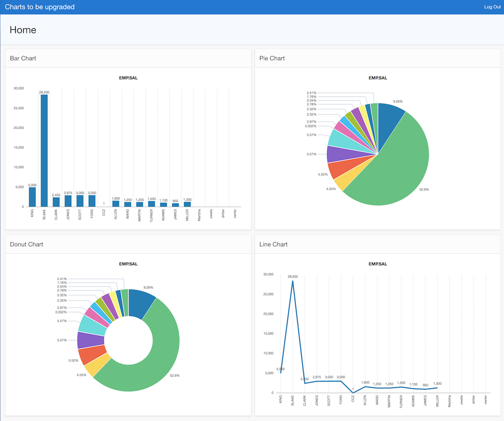Click the Log Out link

492,7
